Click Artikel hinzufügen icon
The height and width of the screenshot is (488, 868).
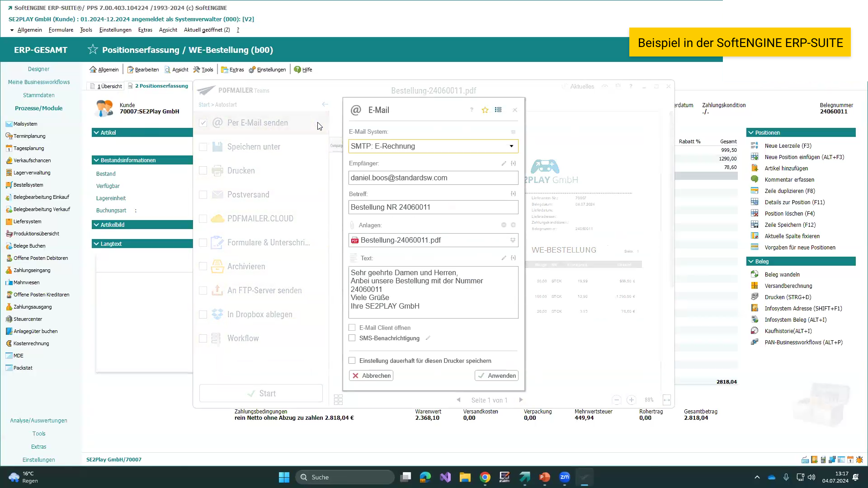(x=755, y=168)
